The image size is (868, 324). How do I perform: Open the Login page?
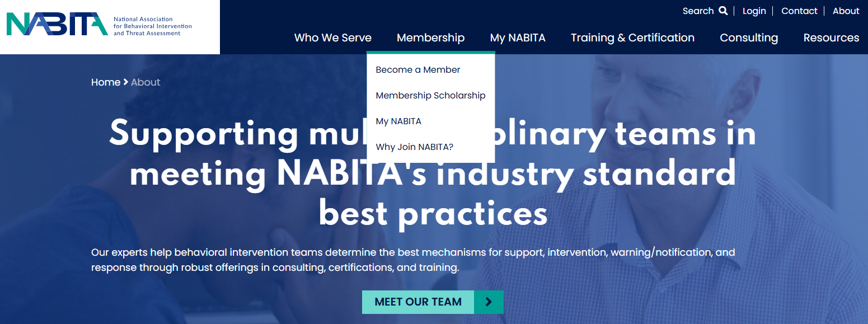(x=754, y=11)
